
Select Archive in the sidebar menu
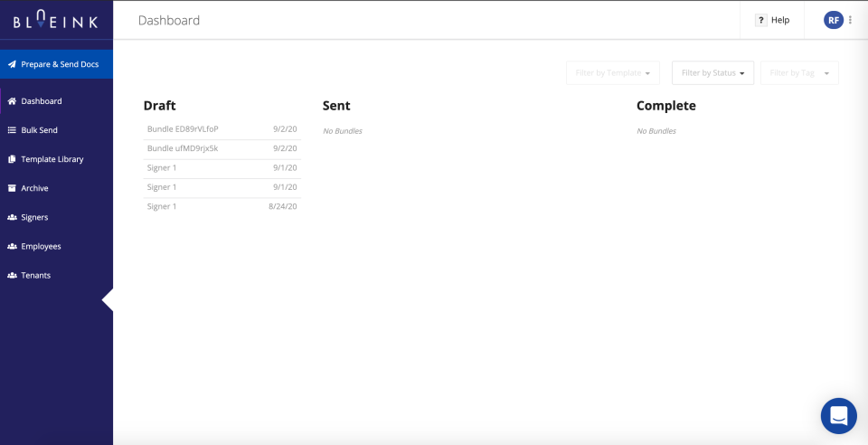coord(34,188)
